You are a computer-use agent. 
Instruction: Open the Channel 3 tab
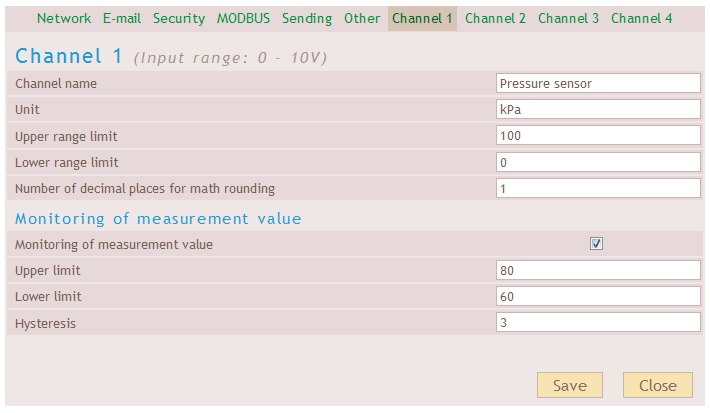click(x=568, y=19)
